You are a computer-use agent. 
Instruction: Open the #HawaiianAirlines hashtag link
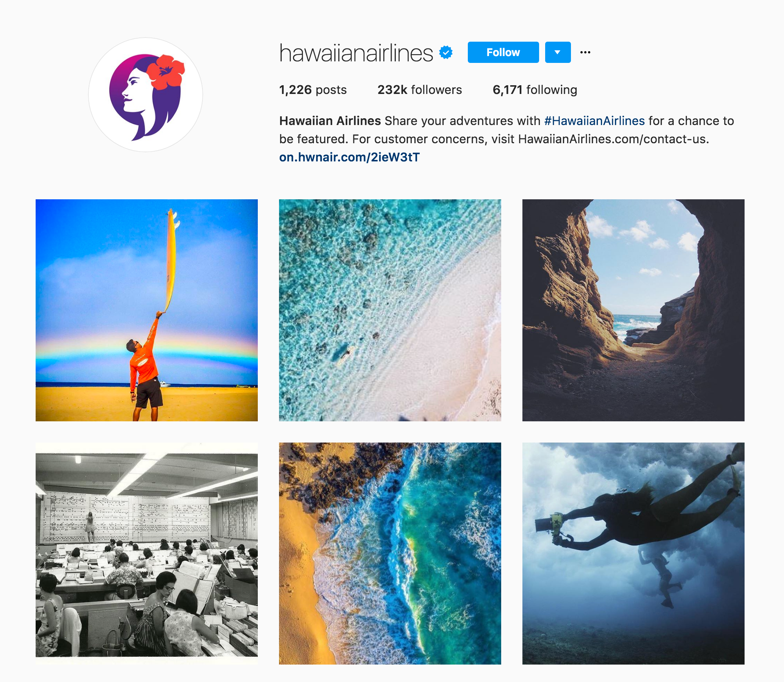(594, 120)
